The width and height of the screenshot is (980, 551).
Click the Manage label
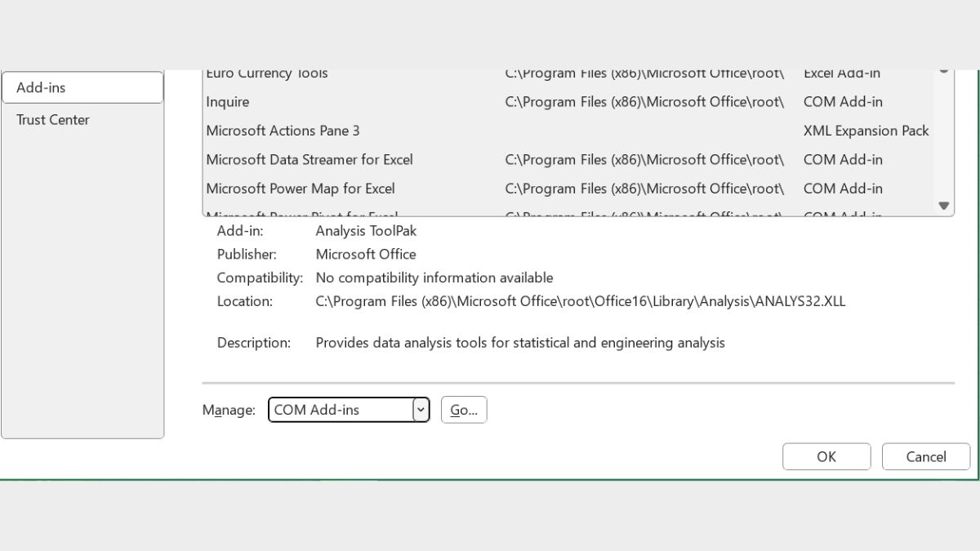pos(229,410)
